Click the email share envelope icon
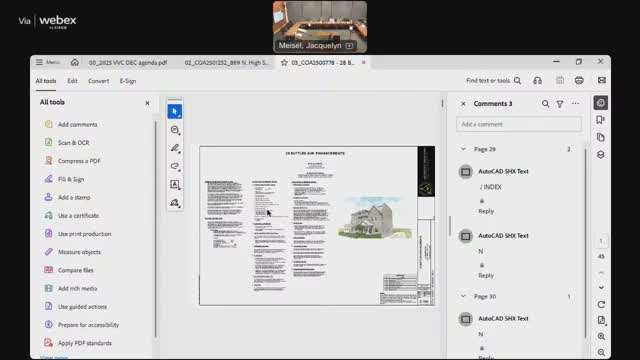The width and height of the screenshot is (640, 360). [602, 80]
